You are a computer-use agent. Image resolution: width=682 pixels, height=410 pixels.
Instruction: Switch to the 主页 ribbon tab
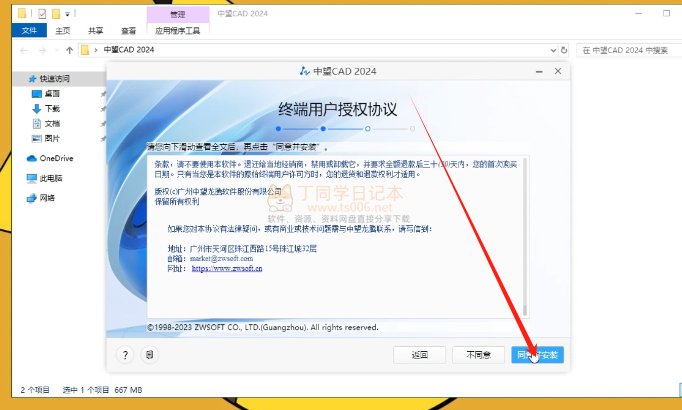[63, 30]
